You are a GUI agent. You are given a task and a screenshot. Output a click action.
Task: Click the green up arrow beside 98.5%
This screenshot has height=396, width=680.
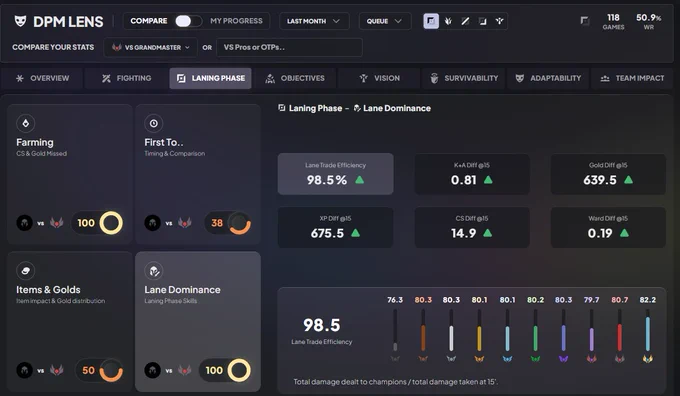(360, 180)
